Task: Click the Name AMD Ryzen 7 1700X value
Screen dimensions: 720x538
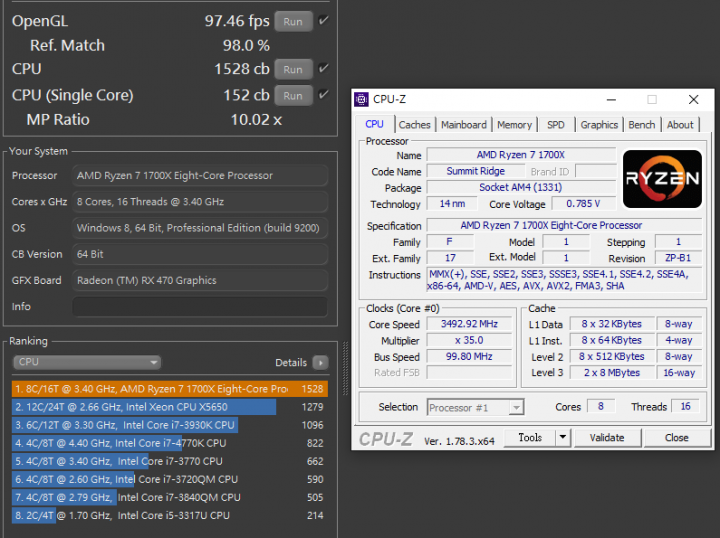Action: pos(521,155)
